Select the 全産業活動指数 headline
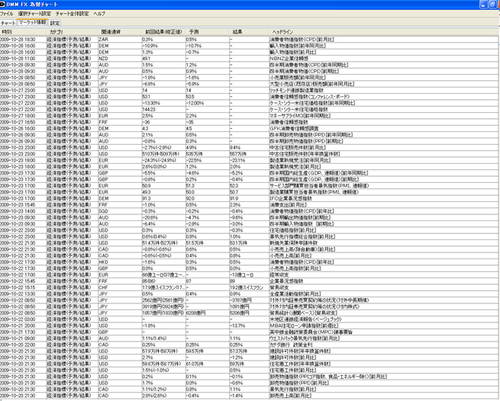The width and height of the screenshot is (500, 401). click(295, 294)
